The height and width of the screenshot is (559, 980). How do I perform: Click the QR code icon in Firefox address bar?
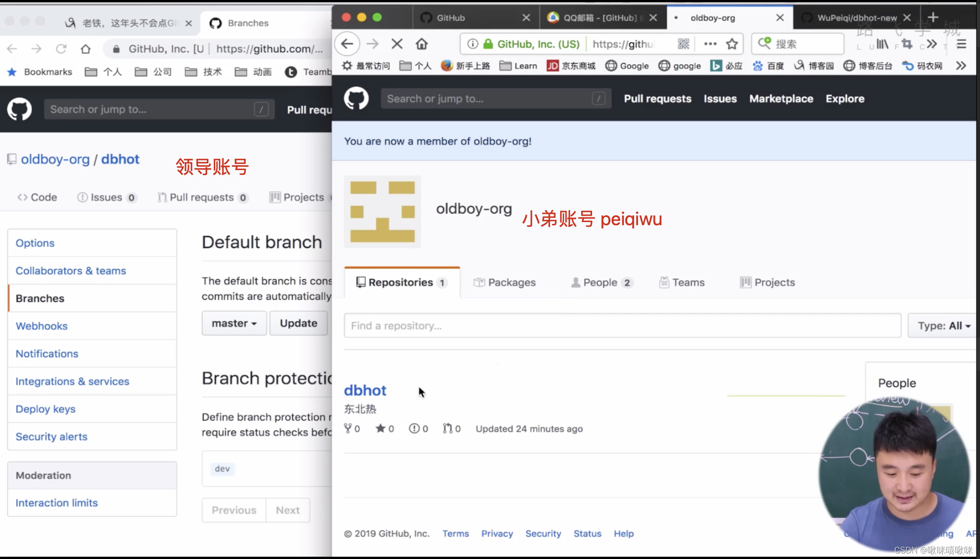coord(683,44)
